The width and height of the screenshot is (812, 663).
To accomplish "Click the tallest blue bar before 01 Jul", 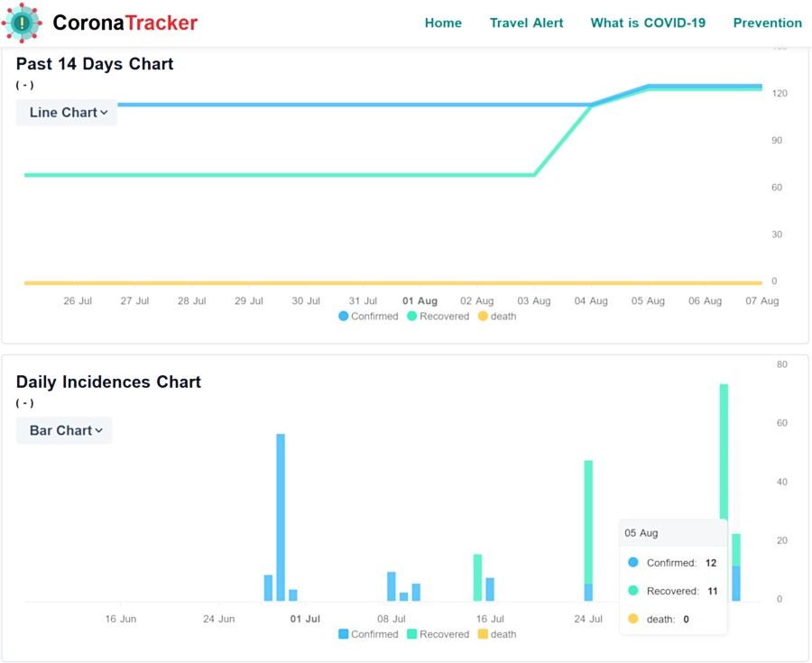I will (x=281, y=517).
